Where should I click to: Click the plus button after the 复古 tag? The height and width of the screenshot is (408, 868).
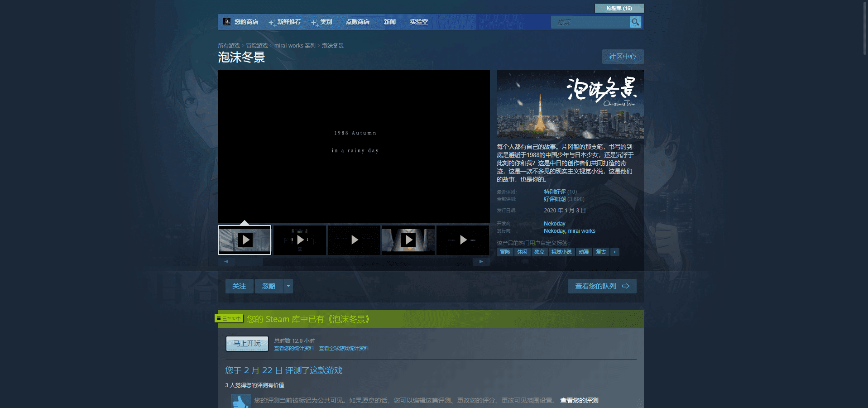click(614, 252)
